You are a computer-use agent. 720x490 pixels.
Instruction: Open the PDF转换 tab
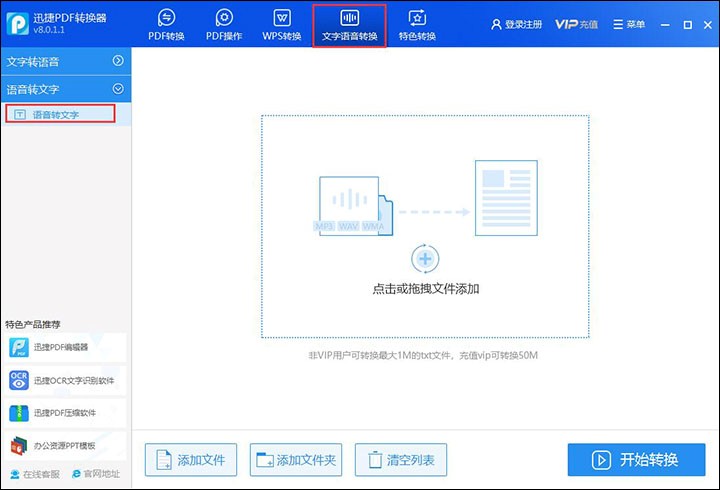[x=166, y=26]
